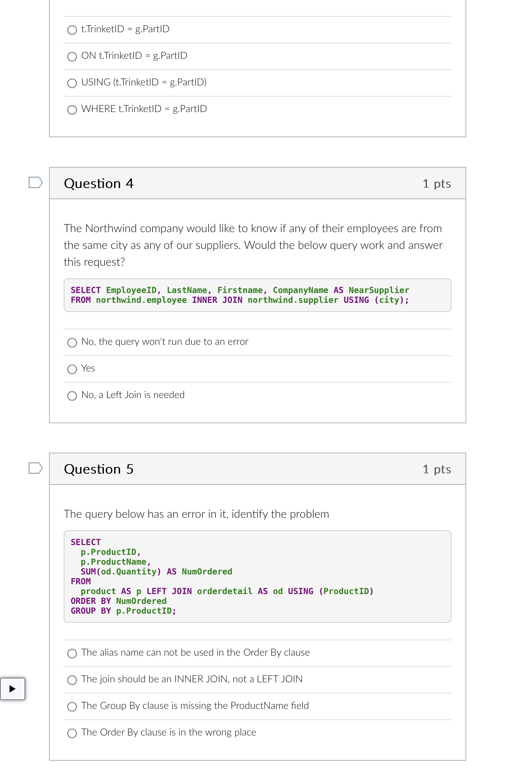The height and width of the screenshot is (774, 532).
Task: Click the '1 pts' label for Question 5
Action: (x=437, y=469)
